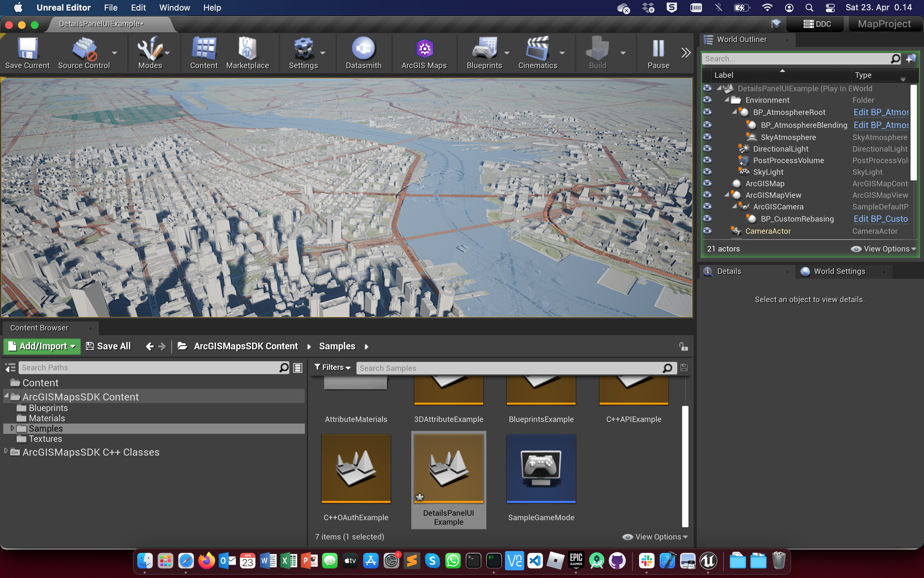
Task: Hide the SkyLight actor
Action: 707,172
